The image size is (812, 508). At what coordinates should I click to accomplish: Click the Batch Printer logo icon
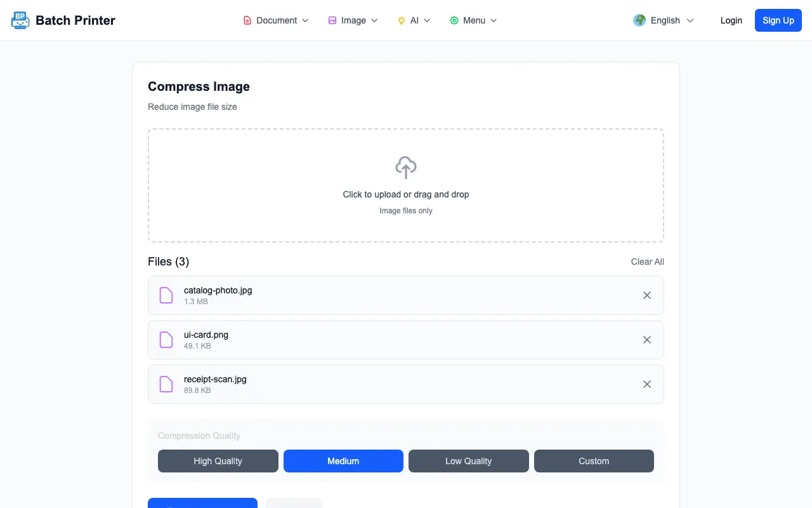(20, 20)
